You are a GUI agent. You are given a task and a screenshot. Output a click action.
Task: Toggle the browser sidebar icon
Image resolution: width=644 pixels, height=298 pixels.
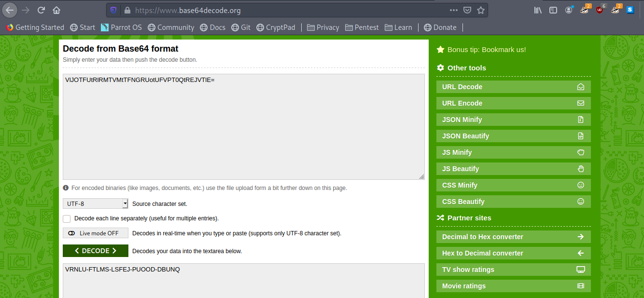click(x=553, y=10)
